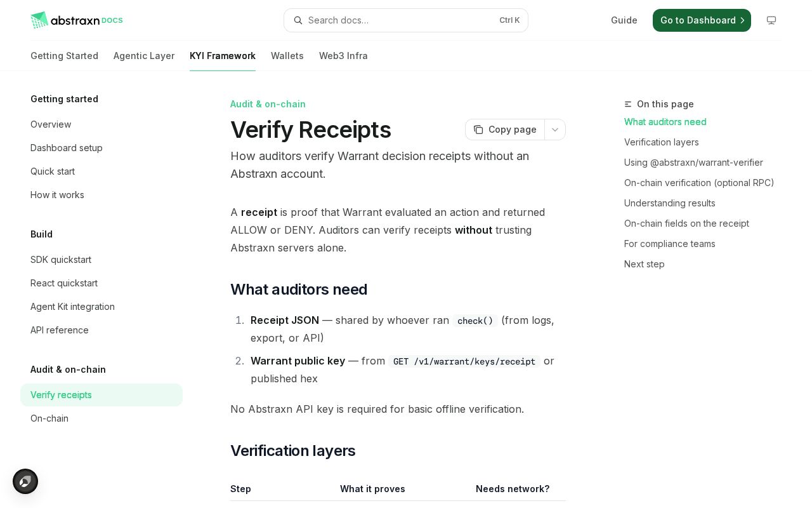
Task: Click the GET /v1/warrant/keys/receipt code snippet
Action: [464, 361]
